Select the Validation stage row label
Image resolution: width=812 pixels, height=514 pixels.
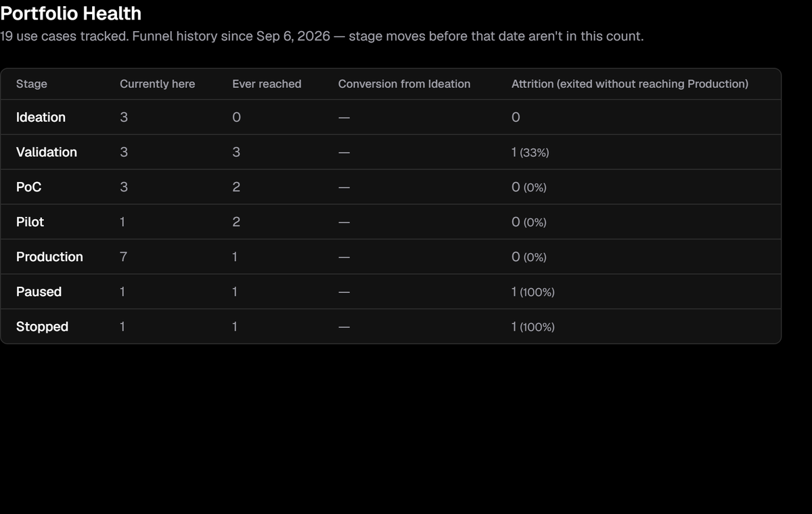[x=47, y=152]
